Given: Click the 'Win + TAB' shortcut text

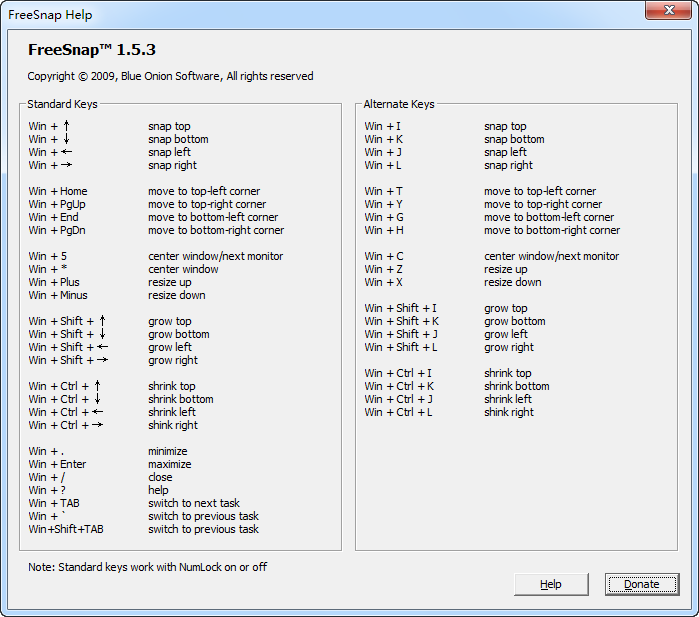Looking at the screenshot, I should (54, 503).
